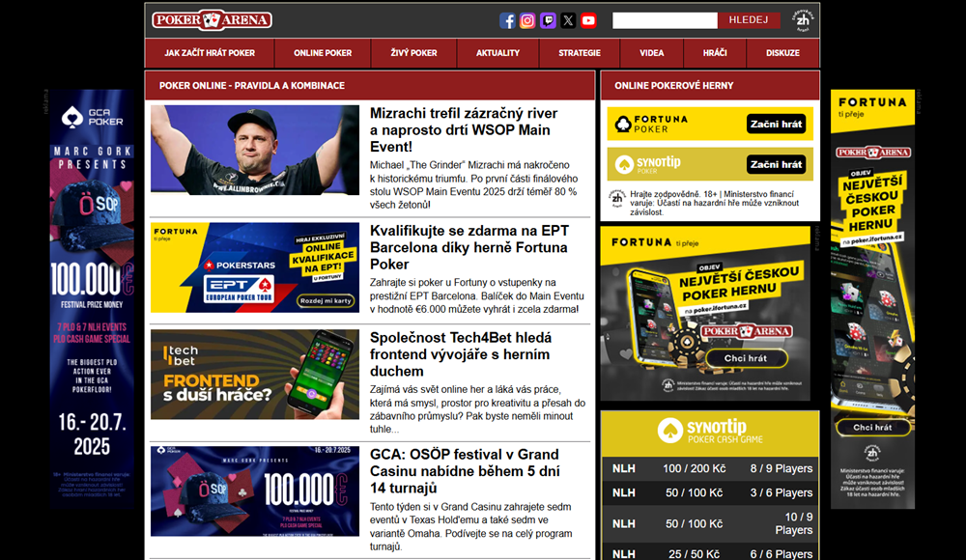Click the Facebook icon in the header
The image size is (966, 560).
point(506,19)
